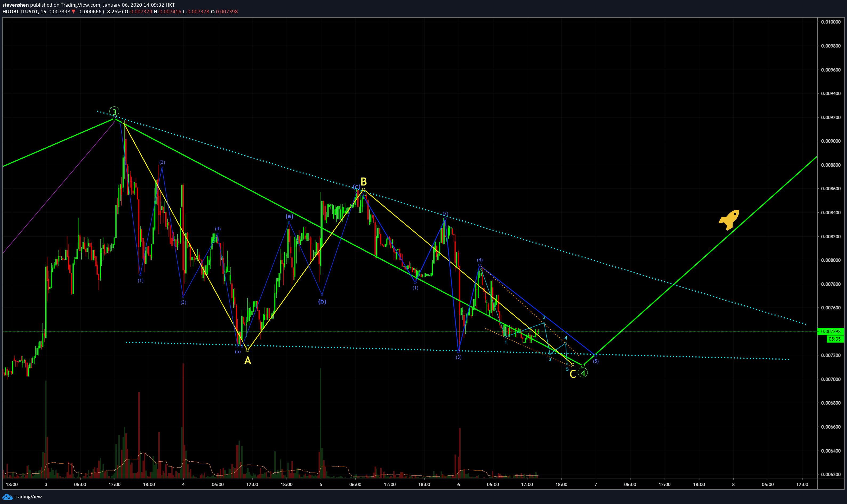Click the open value O:0.007379
847x504 pixels.
tap(138, 11)
